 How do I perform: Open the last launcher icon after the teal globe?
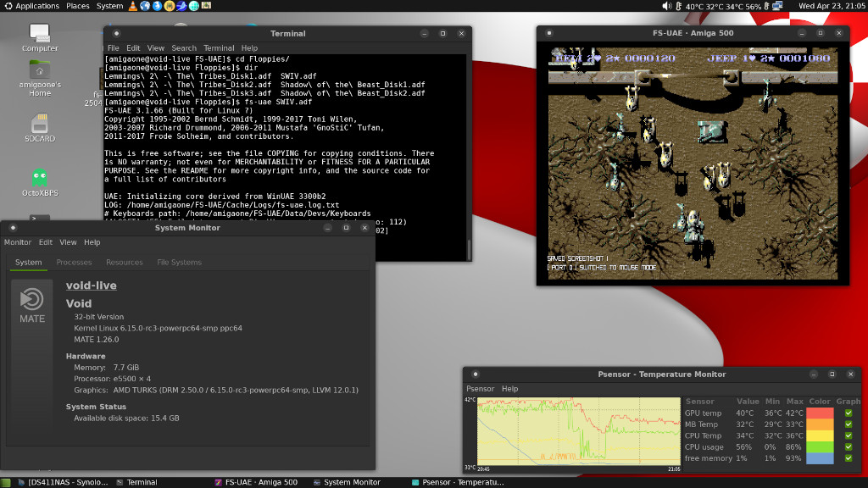click(206, 6)
